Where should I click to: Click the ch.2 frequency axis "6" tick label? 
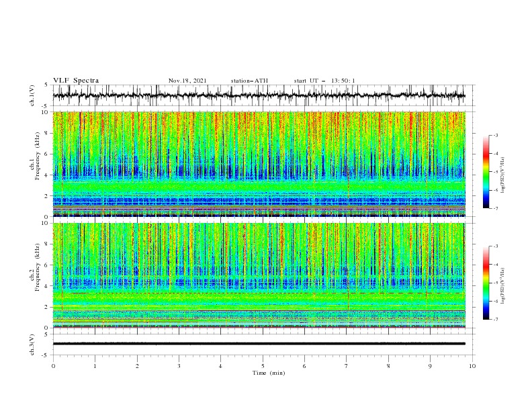(47, 265)
